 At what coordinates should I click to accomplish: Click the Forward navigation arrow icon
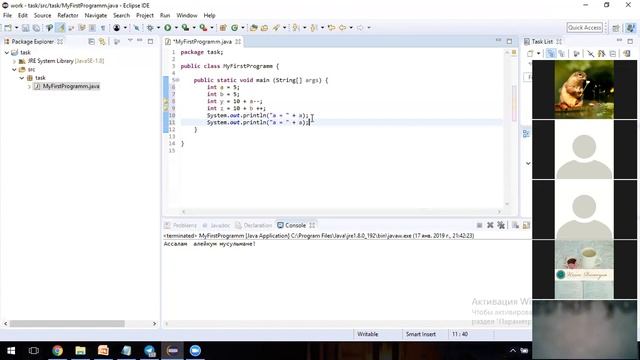360,28
